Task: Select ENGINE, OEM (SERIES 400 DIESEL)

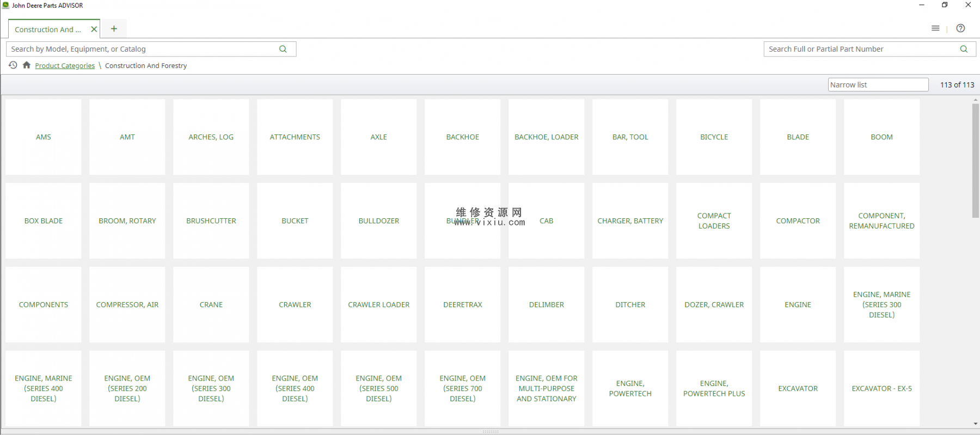Action: [295, 389]
